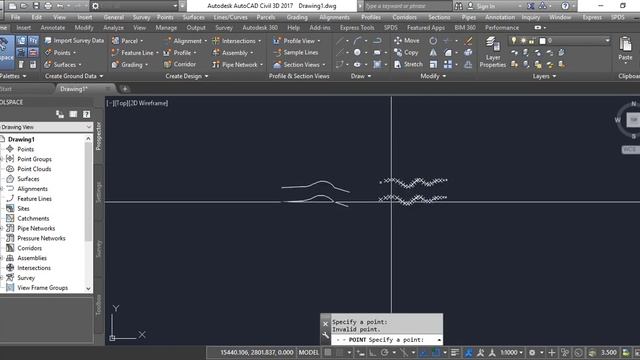Draw a circle with the Circle tool
640x360 pixels.
pyautogui.click(x=357, y=52)
